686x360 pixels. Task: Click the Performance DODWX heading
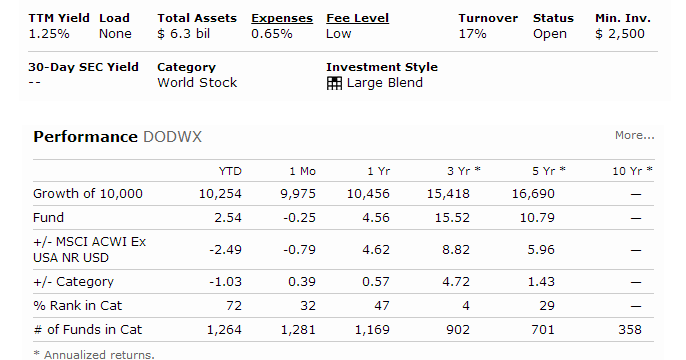pos(118,137)
